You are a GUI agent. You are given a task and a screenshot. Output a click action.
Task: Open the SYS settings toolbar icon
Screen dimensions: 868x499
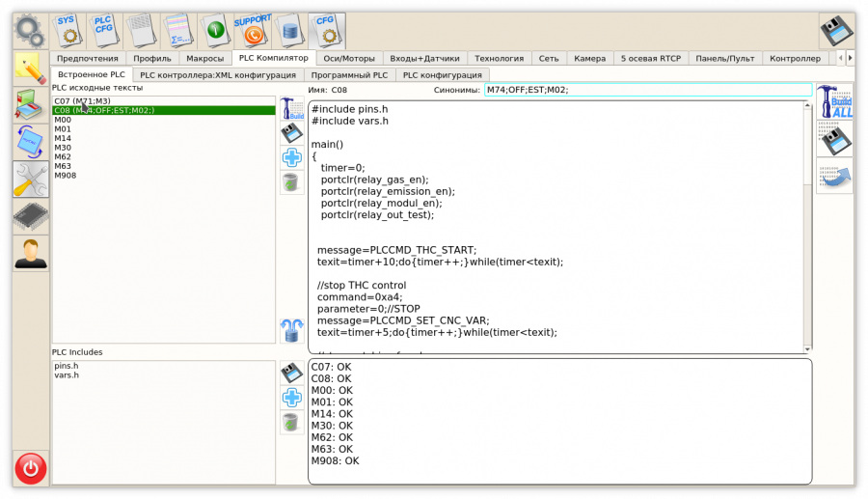point(67,31)
